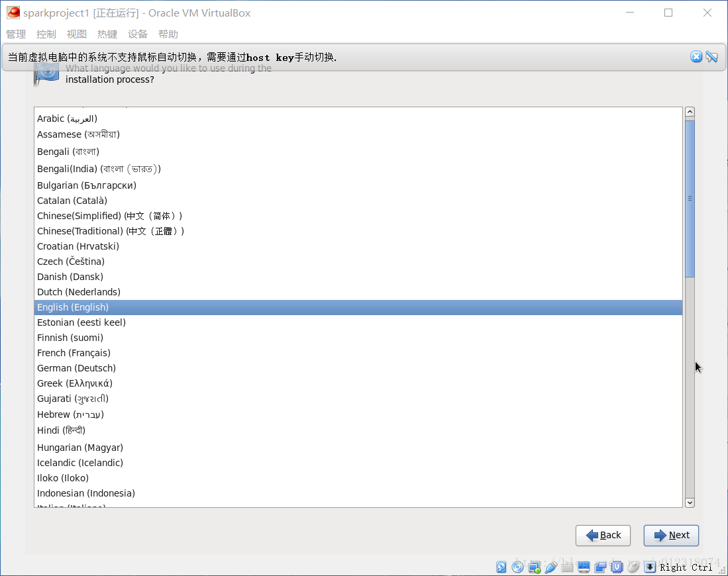Maximize the VirtualBox window
728x576 pixels.
(668, 13)
